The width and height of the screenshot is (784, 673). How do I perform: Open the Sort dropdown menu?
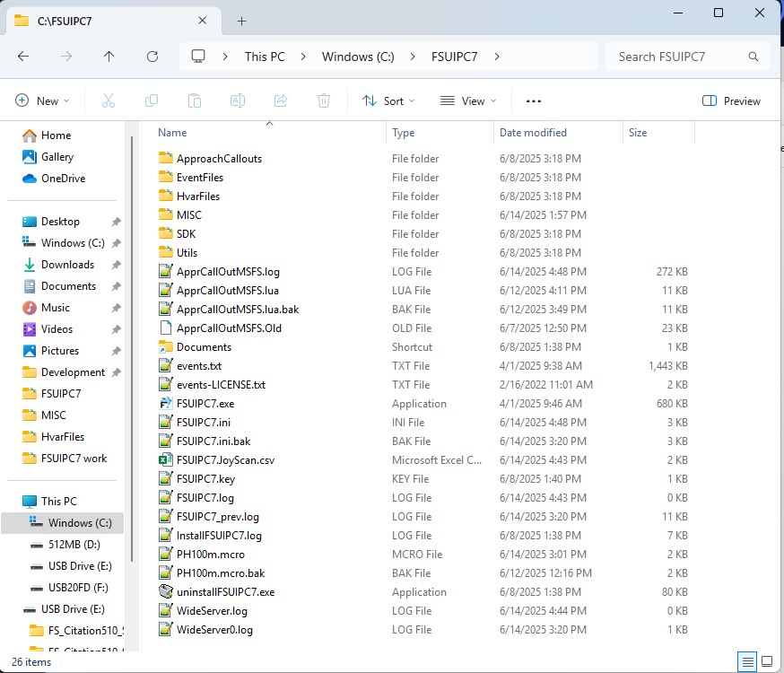(388, 101)
